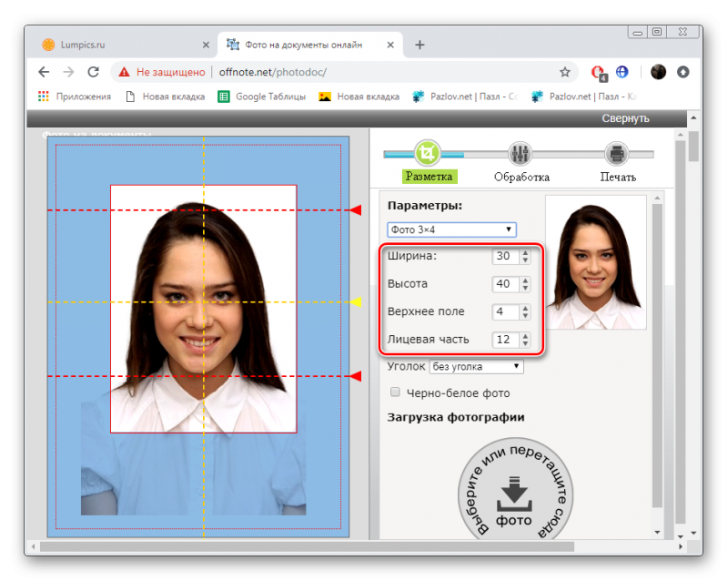Click the bottom red chin arrow marker
This screenshot has width=728, height=581.
coord(355,376)
